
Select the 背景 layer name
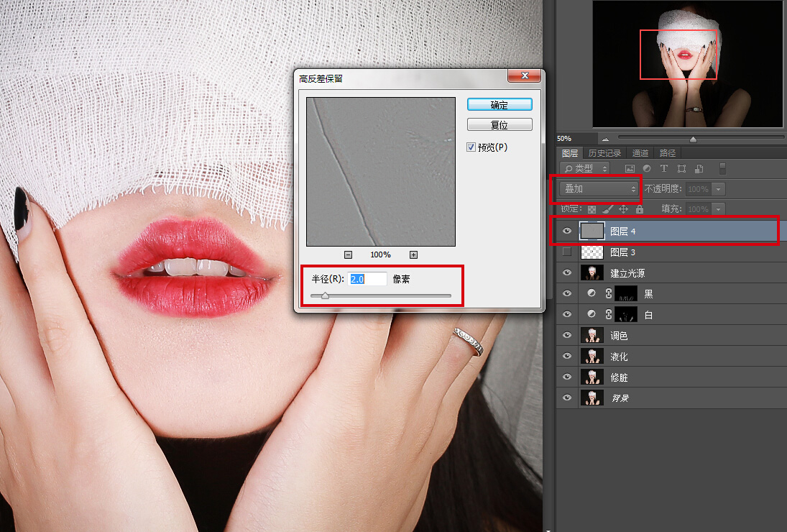click(620, 398)
